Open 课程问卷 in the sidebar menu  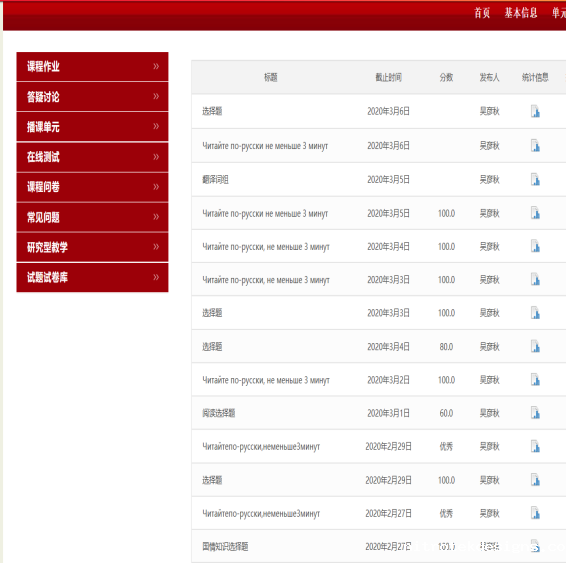(x=92, y=187)
